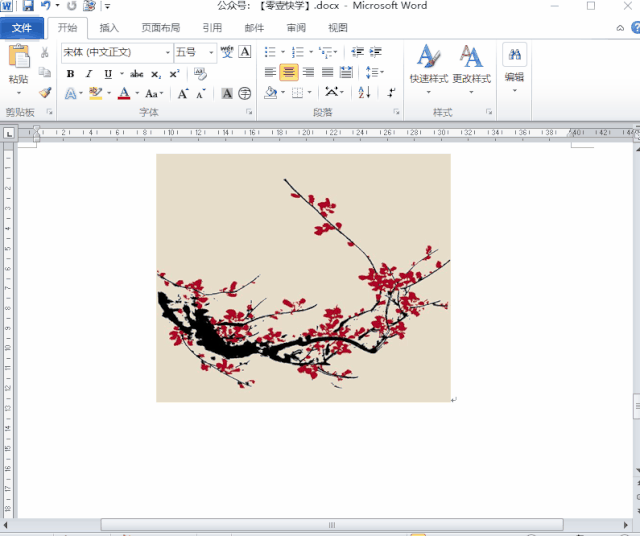Open the Font dialog launcher
Screen dimensions: 640x536
(x=249, y=112)
